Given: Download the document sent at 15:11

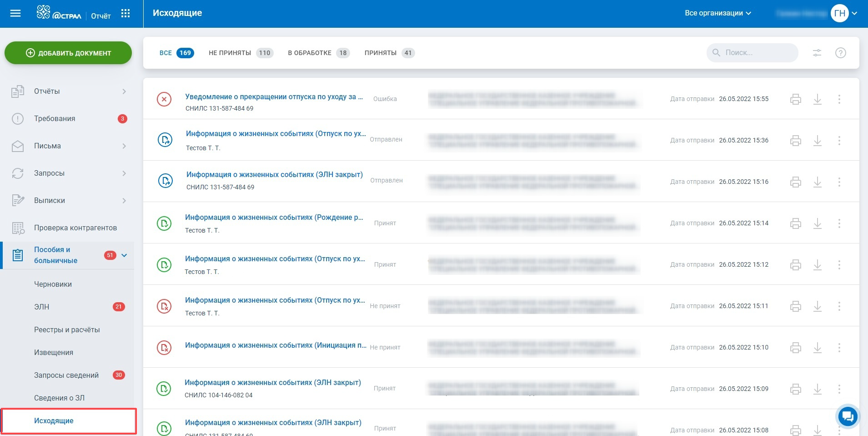Looking at the screenshot, I should click(817, 306).
